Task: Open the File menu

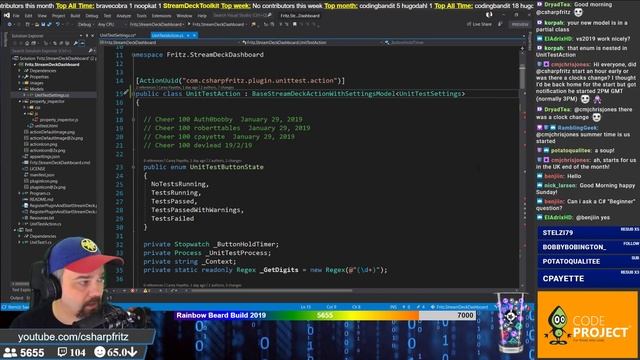Action: pyautogui.click(x=16, y=16)
